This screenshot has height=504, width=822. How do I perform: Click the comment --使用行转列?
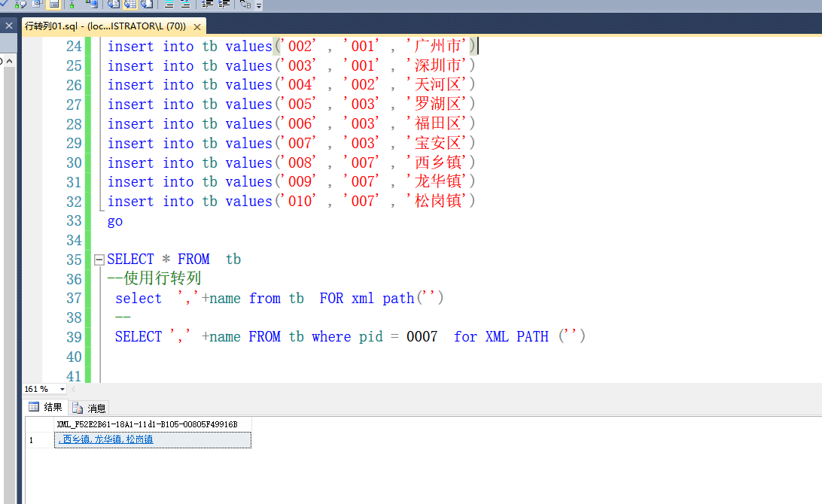(x=154, y=278)
